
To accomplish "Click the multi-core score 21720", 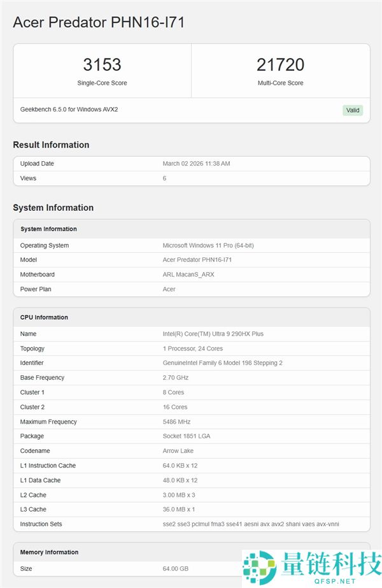I will click(x=280, y=64).
